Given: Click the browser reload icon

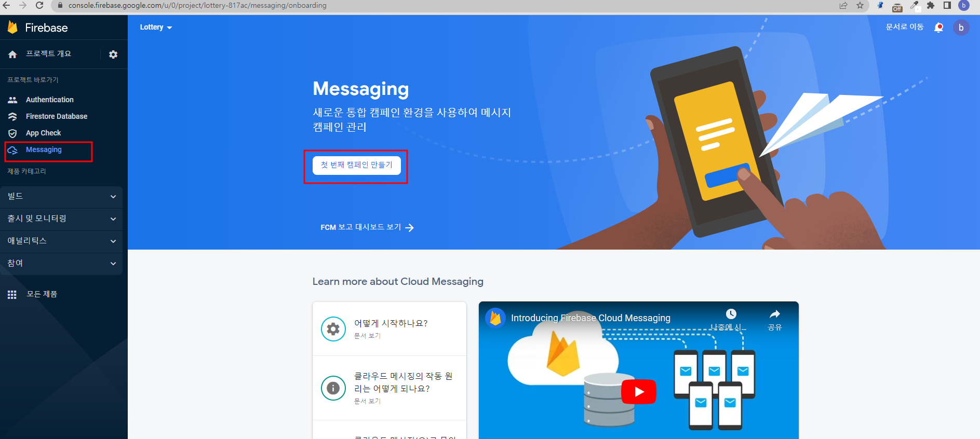Looking at the screenshot, I should 39,5.
